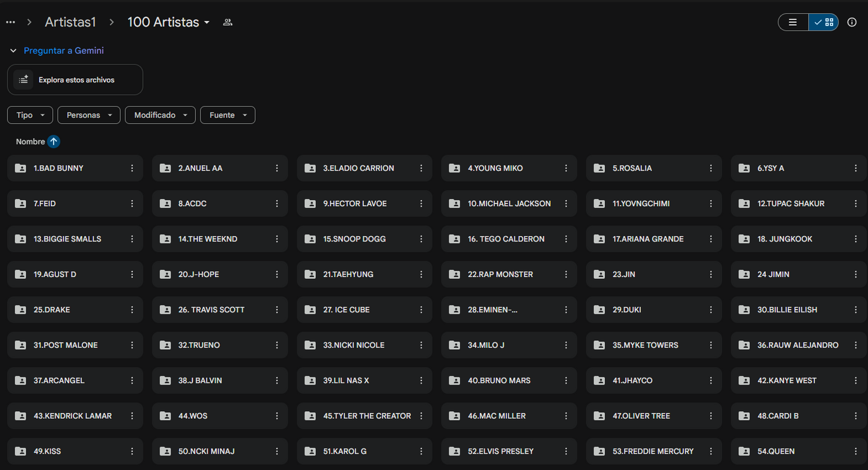Select the 11.YOVNGCHIMI folder name
The height and width of the screenshot is (470, 868).
[x=641, y=204]
